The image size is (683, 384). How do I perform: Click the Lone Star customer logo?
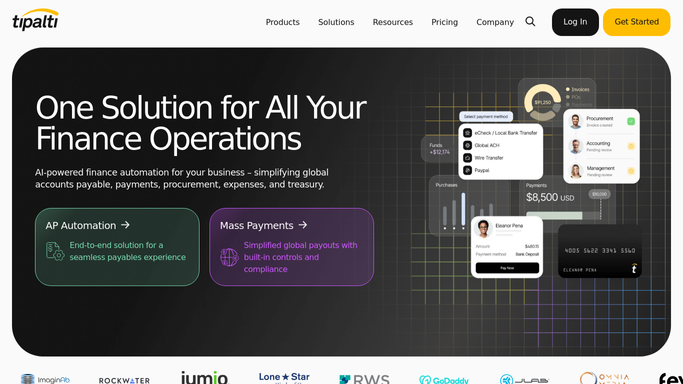click(284, 377)
